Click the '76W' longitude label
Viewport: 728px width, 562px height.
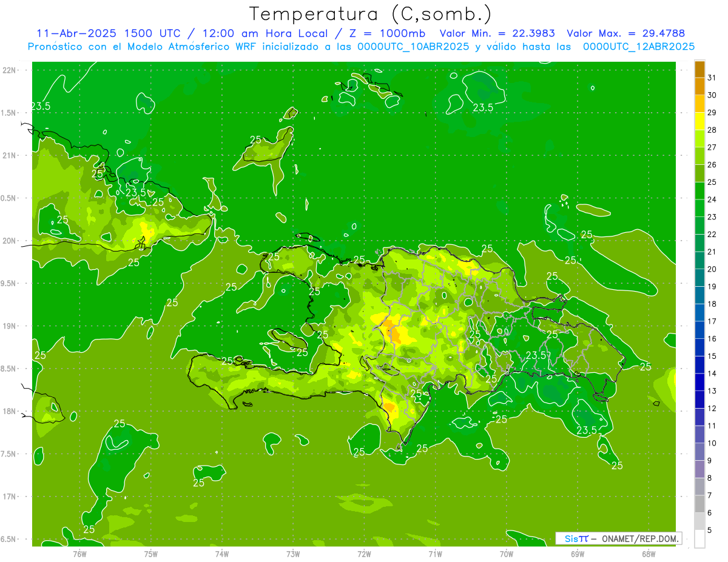coord(79,554)
